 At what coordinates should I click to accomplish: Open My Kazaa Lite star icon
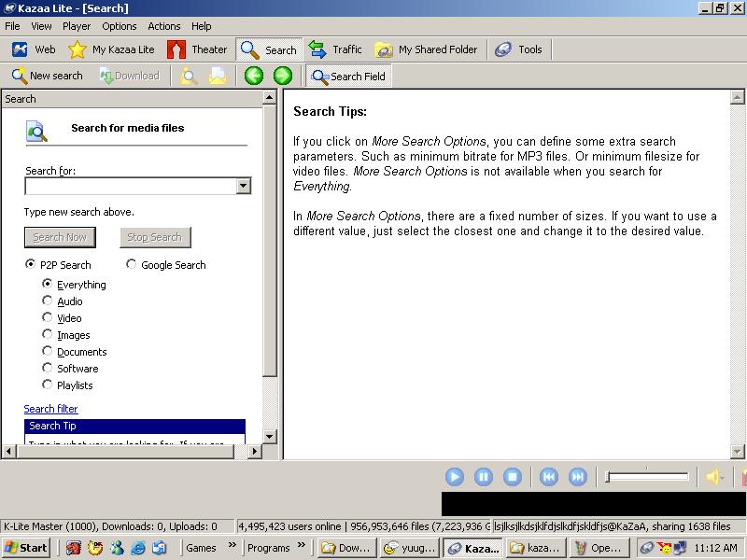pos(78,49)
